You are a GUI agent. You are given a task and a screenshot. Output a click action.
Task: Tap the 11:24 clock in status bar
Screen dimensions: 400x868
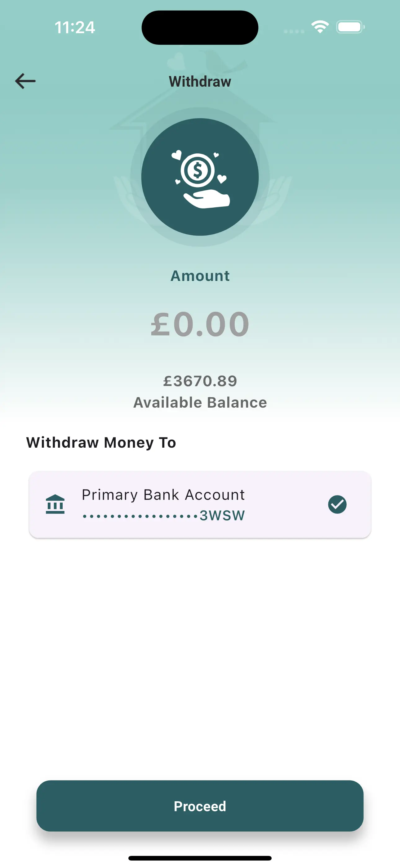(75, 27)
